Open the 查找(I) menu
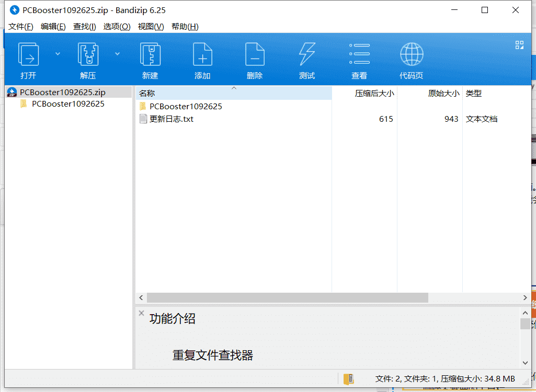The height and width of the screenshot is (392, 536). pos(84,27)
